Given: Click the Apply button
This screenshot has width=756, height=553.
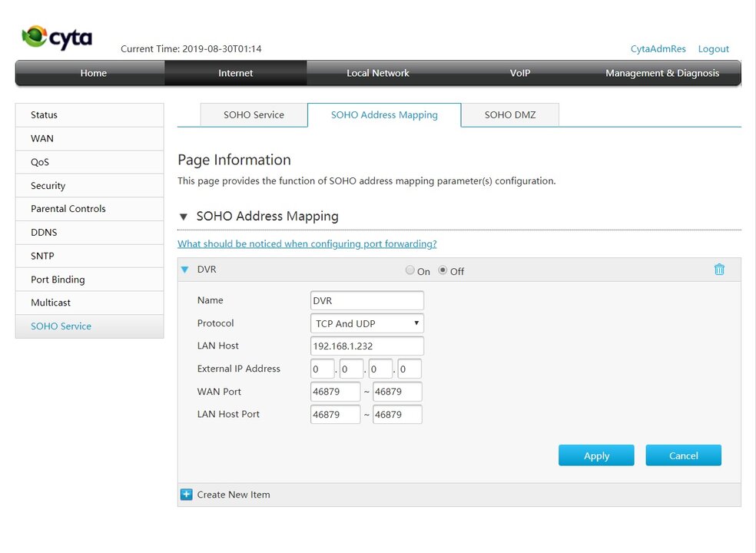Looking at the screenshot, I should point(596,455).
